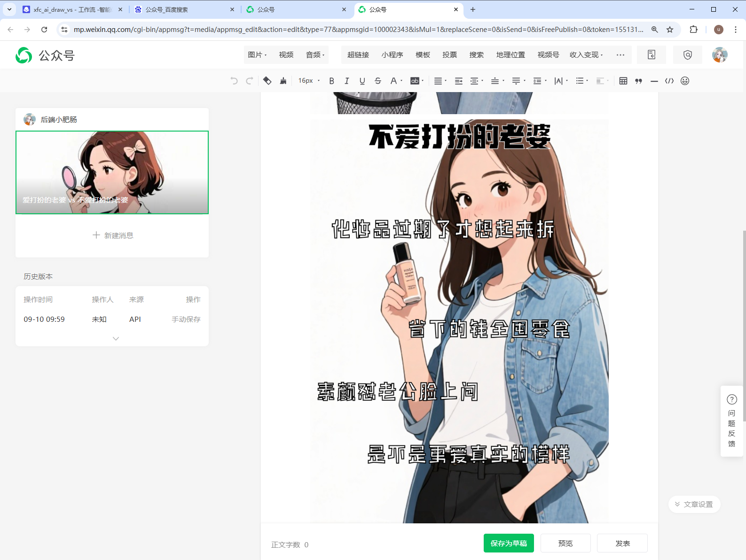Image resolution: width=746 pixels, height=560 pixels.
Task: Open browser extensions menu
Action: coord(694,30)
